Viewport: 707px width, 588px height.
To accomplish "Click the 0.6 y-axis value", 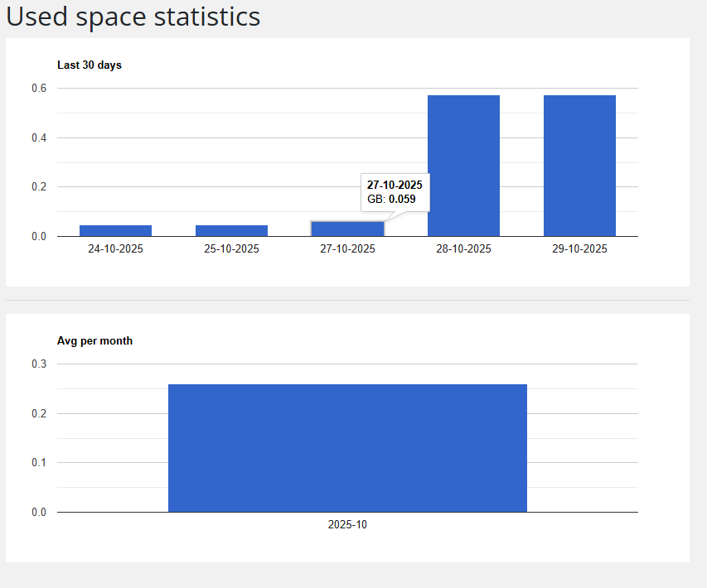I will point(39,88).
